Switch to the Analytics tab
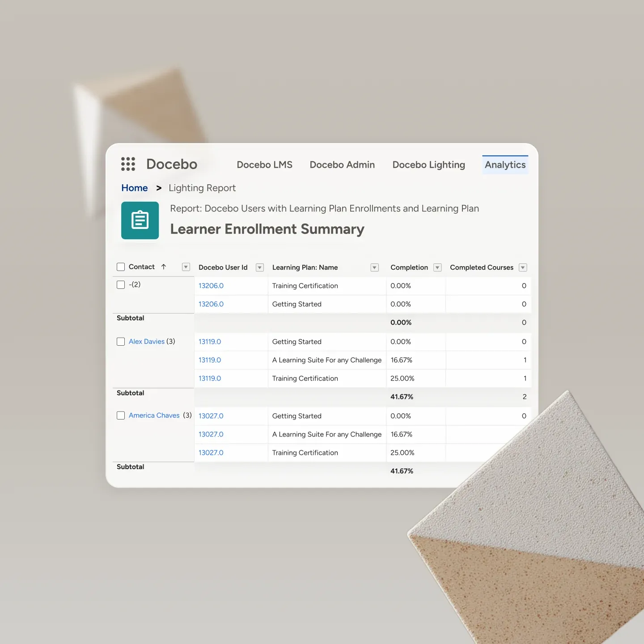 click(505, 165)
